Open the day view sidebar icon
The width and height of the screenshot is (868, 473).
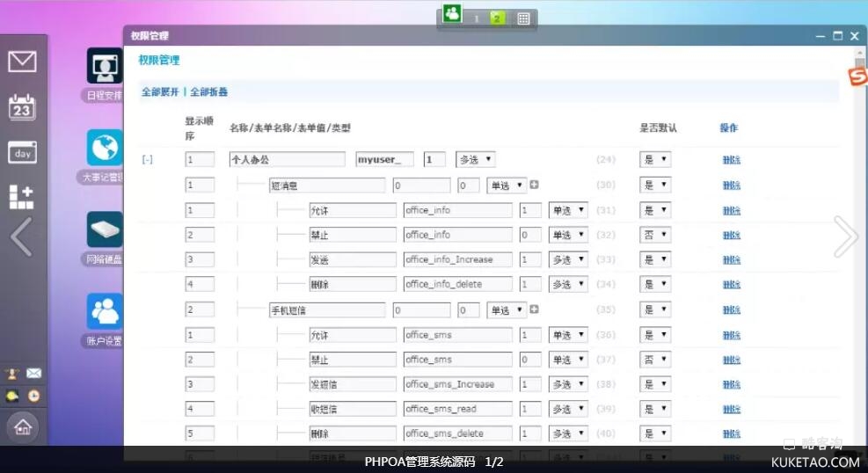pyautogui.click(x=22, y=153)
